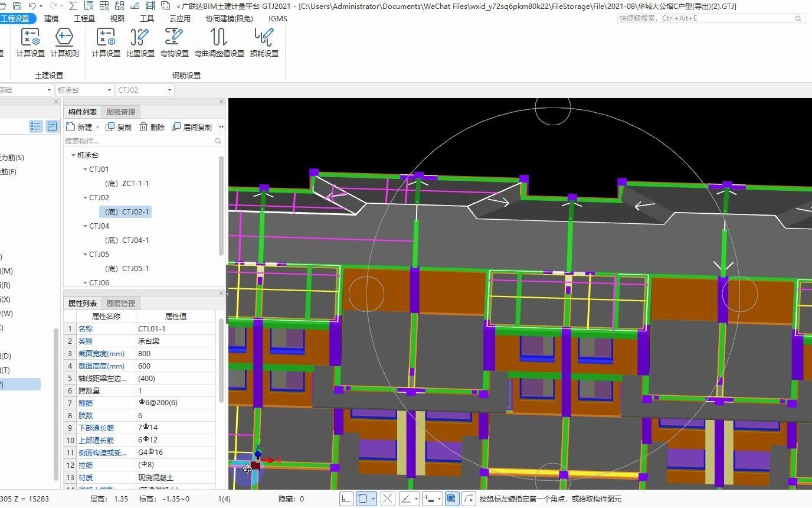Click the magnifier icon in component search
Screen dimensions: 812x508
(x=218, y=141)
